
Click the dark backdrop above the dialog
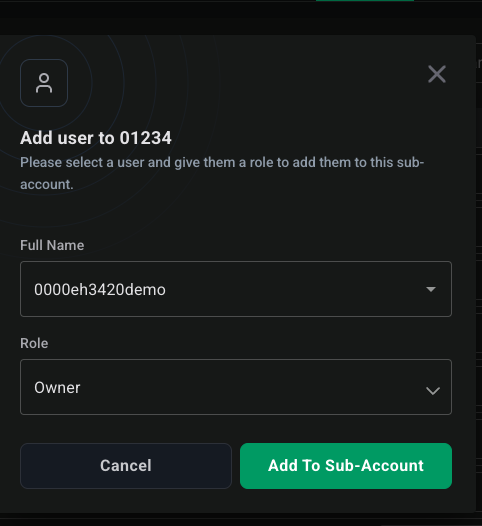241,18
